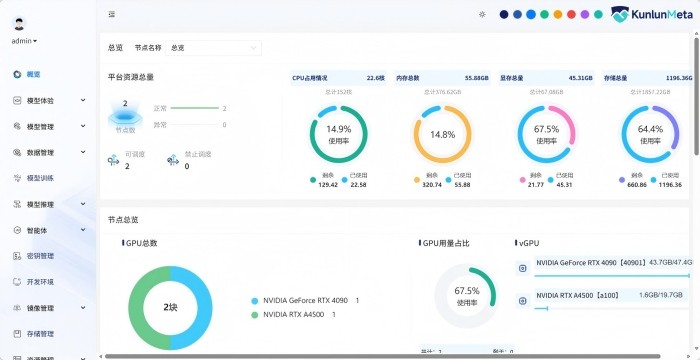Click the vGPU icon beside RTX 4090
The width and height of the screenshot is (700, 360).
[522, 268]
